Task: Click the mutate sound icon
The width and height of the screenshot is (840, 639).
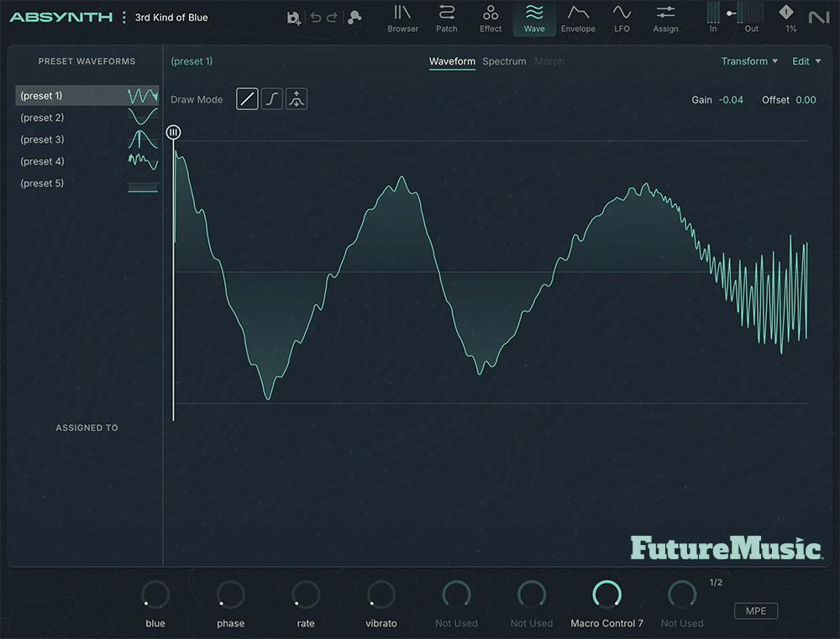Action: click(x=354, y=17)
